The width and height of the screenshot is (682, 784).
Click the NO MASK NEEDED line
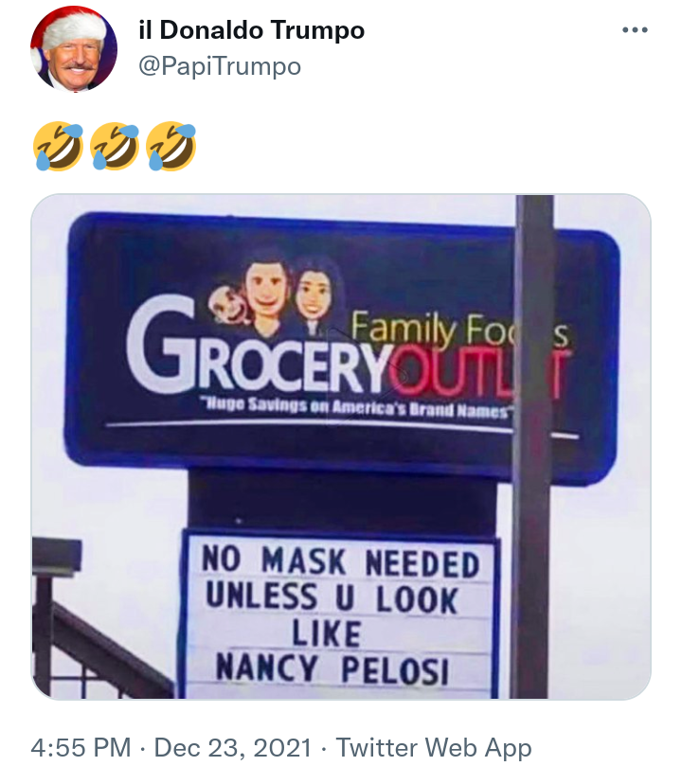[341, 562]
